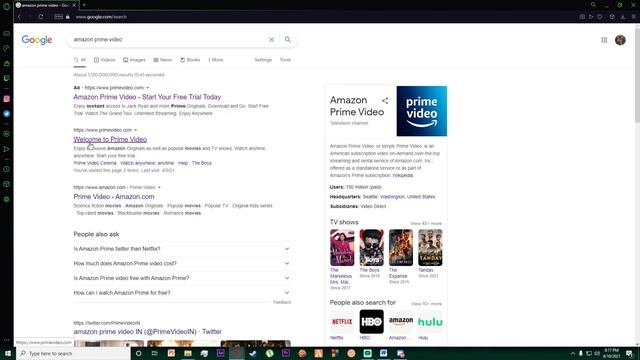Open a new tab with plus button
Viewport: 640px width, 360px height.
tap(84, 5)
